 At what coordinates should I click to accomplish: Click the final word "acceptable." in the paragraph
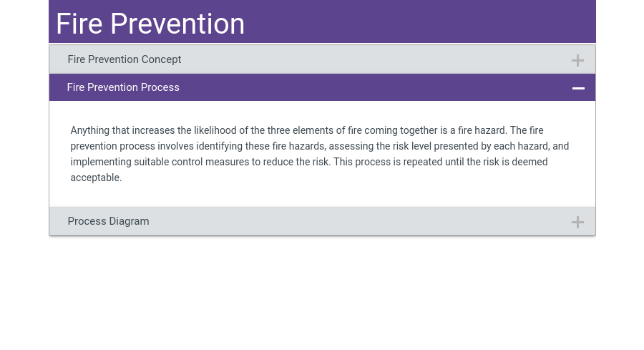[96, 178]
